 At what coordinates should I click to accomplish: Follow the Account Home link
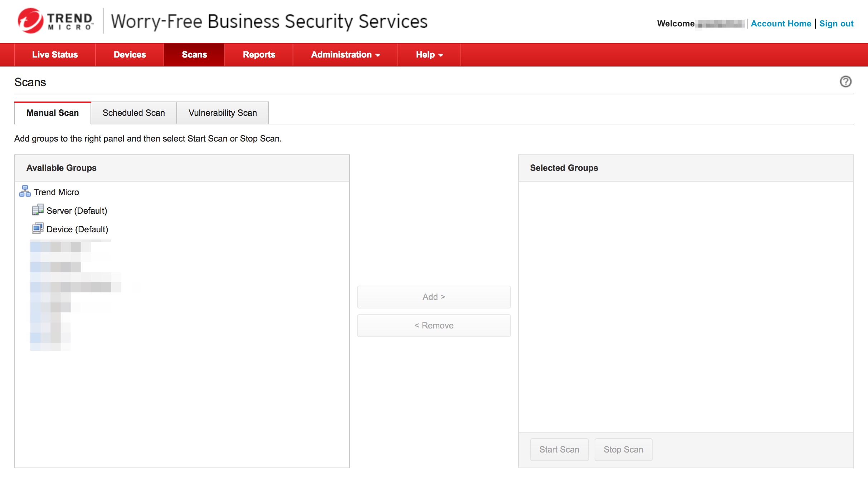(x=781, y=24)
